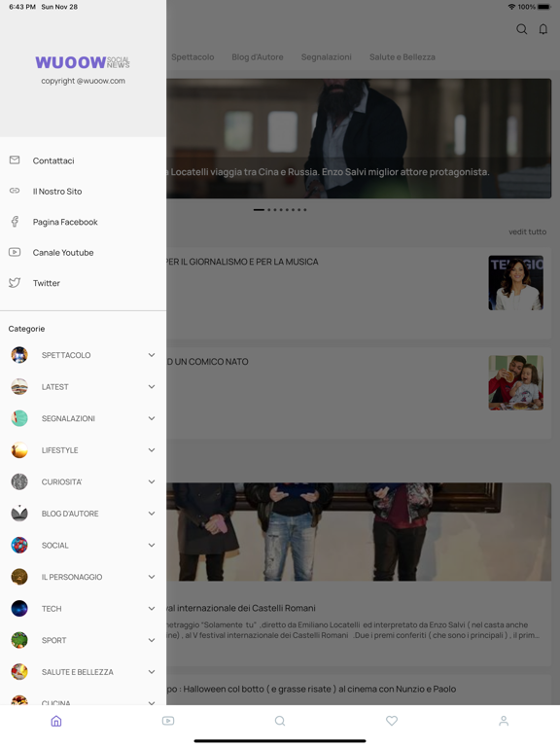This screenshot has height=747, width=560.
Task: Tap the Blog d'Autore category avatar
Action: (19, 514)
